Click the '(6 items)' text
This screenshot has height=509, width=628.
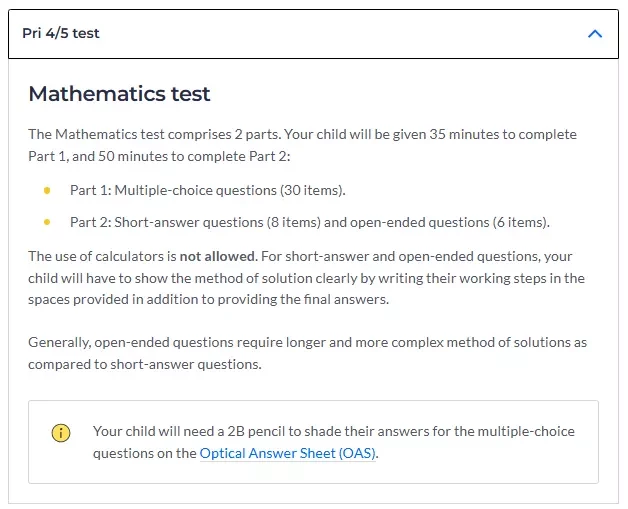click(x=521, y=222)
